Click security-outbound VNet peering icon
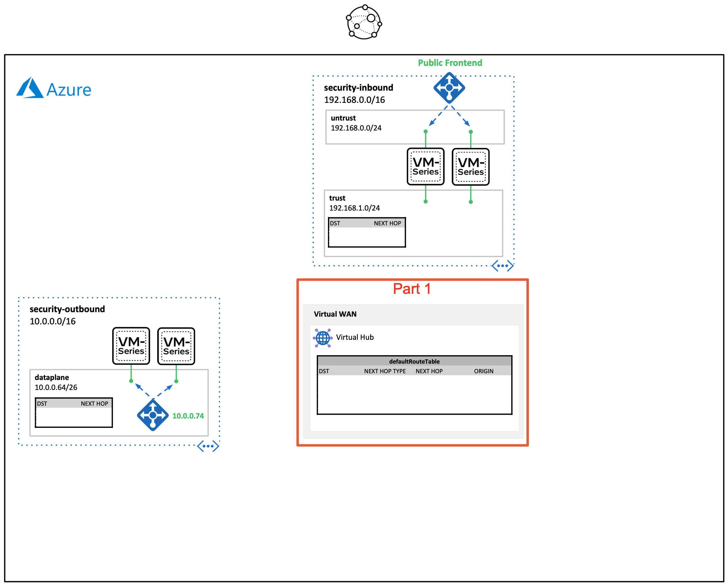Image resolution: width=728 pixels, height=587 pixels. pos(208,446)
